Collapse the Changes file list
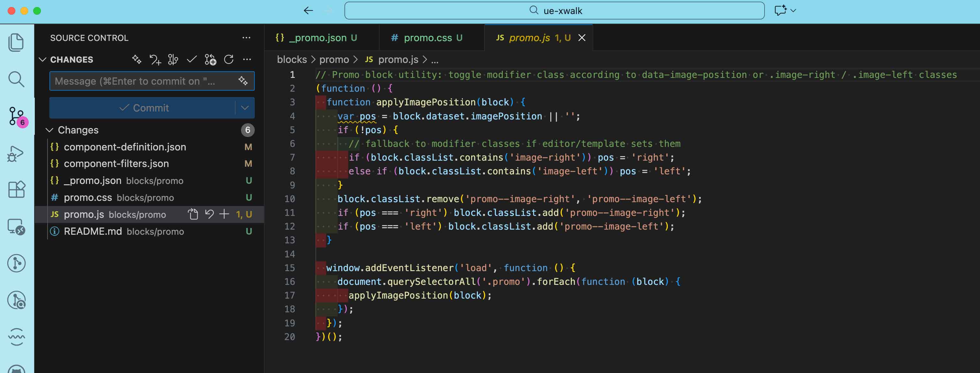Image resolution: width=980 pixels, height=373 pixels. pyautogui.click(x=50, y=130)
